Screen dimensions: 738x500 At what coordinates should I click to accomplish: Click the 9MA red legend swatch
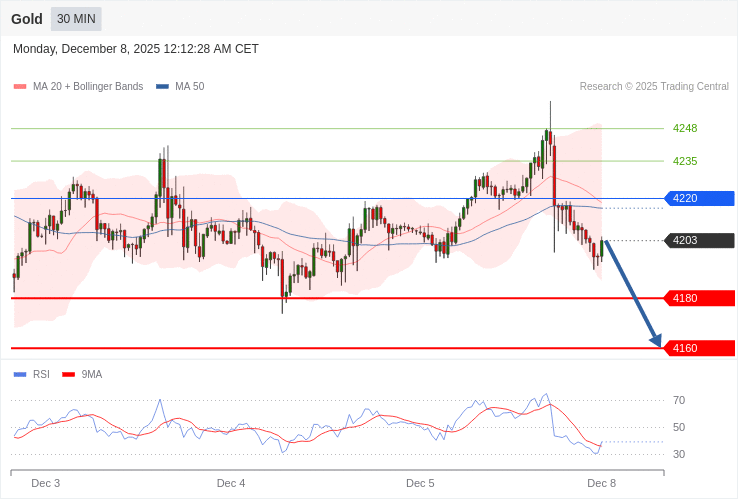pos(68,374)
